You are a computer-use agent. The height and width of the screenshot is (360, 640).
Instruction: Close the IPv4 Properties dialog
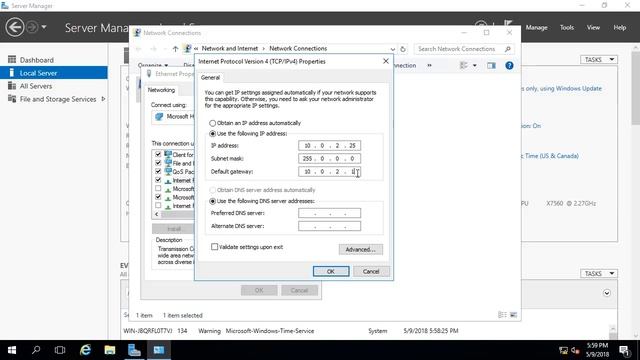point(386,61)
